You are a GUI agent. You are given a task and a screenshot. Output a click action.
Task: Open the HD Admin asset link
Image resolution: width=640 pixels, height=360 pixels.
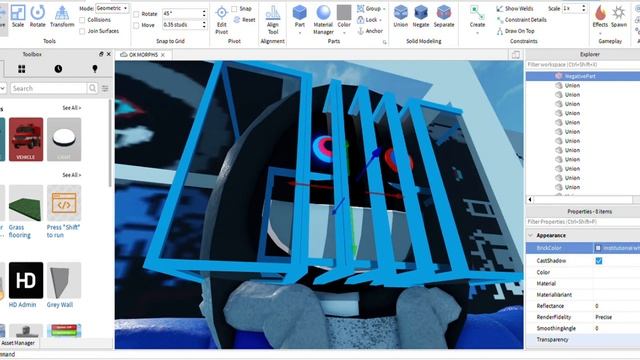(22, 305)
